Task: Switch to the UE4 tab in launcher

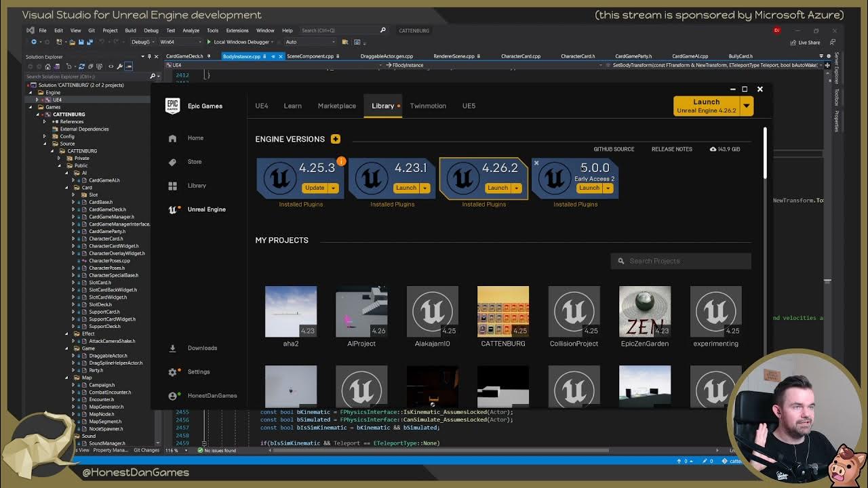Action: 262,106
